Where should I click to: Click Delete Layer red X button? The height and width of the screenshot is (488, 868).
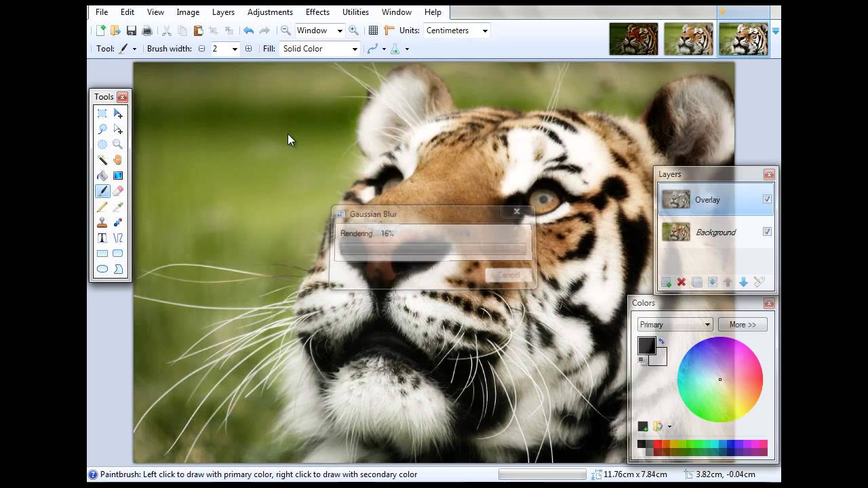[x=682, y=282]
